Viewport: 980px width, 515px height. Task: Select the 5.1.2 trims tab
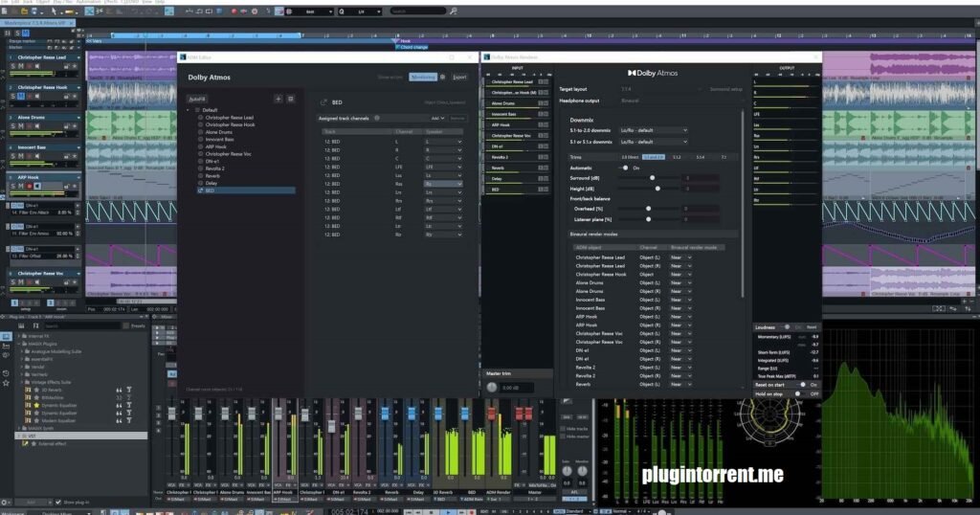point(677,158)
